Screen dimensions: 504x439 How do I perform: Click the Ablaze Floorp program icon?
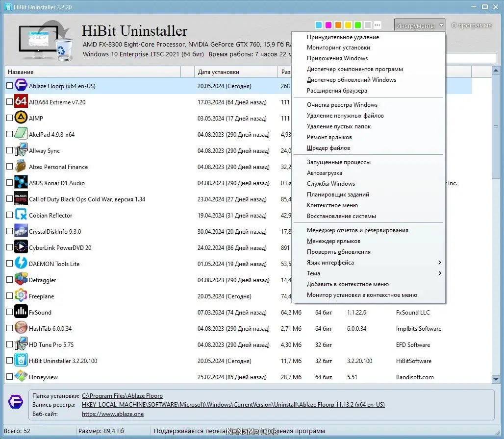click(x=21, y=85)
